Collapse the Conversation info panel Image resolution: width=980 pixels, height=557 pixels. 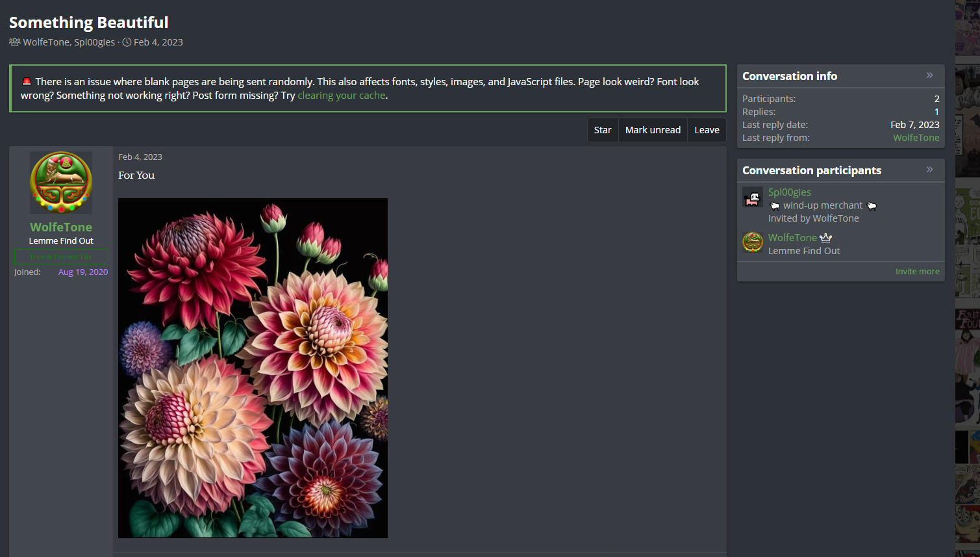(x=929, y=75)
